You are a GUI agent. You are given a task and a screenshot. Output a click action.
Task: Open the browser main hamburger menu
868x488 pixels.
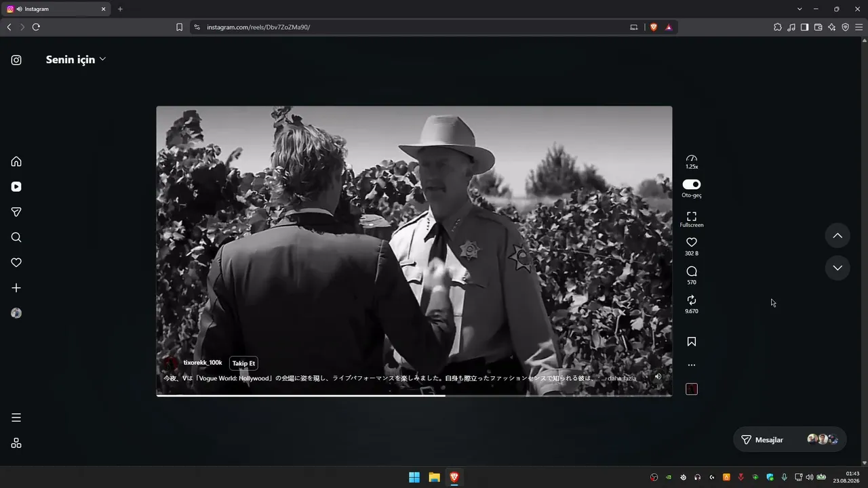[x=859, y=27]
